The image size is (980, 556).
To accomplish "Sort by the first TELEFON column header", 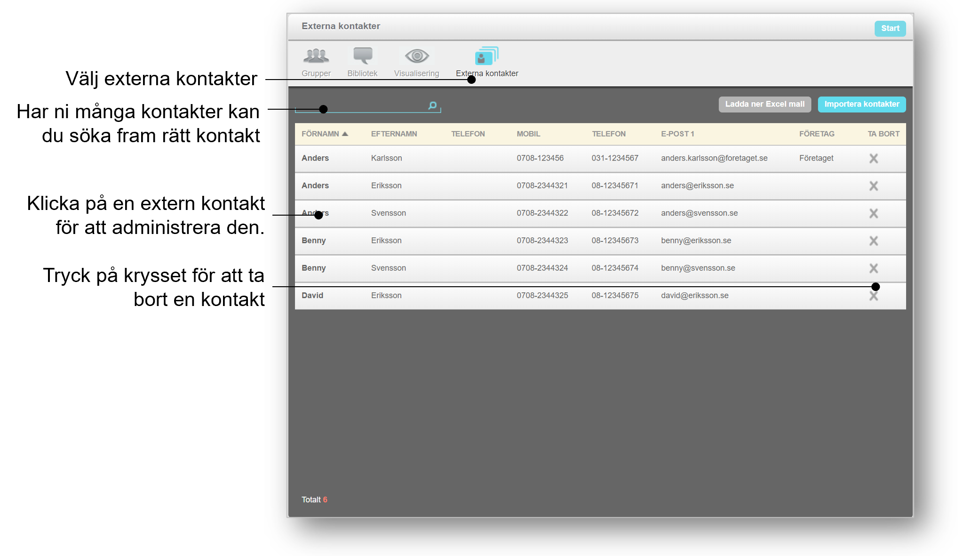I will pos(468,134).
